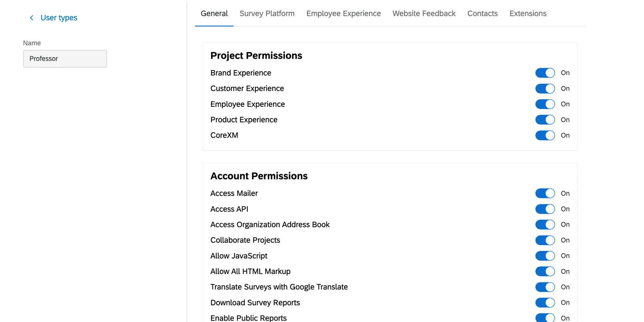This screenshot has height=322, width=644.
Task: Toggle the Download Survey Reports switch
Action: [545, 303]
